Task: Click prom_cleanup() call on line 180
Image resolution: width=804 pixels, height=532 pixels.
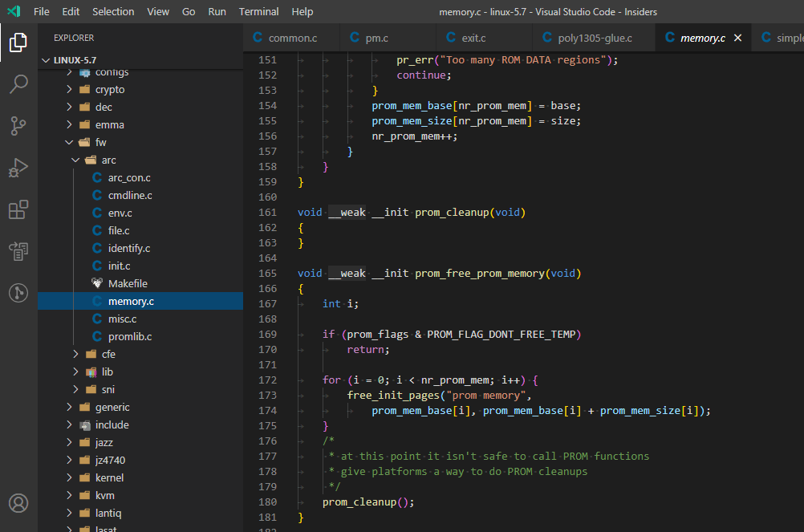Action: click(x=367, y=502)
